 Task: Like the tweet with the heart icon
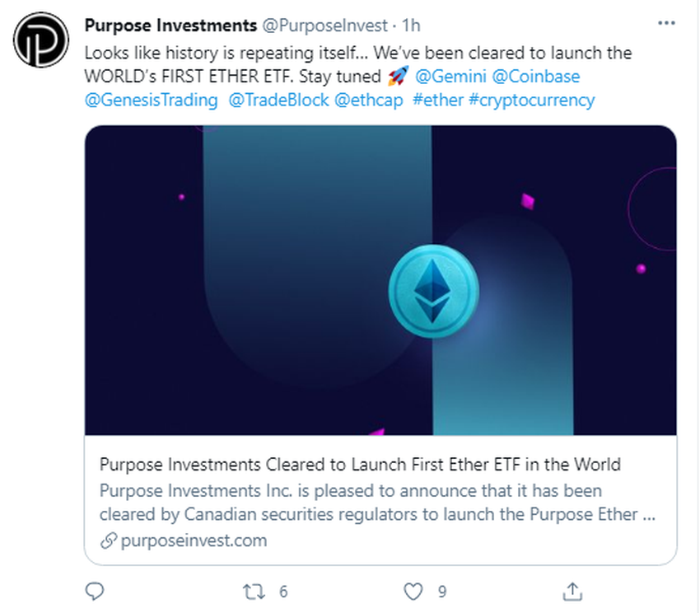[x=413, y=591]
